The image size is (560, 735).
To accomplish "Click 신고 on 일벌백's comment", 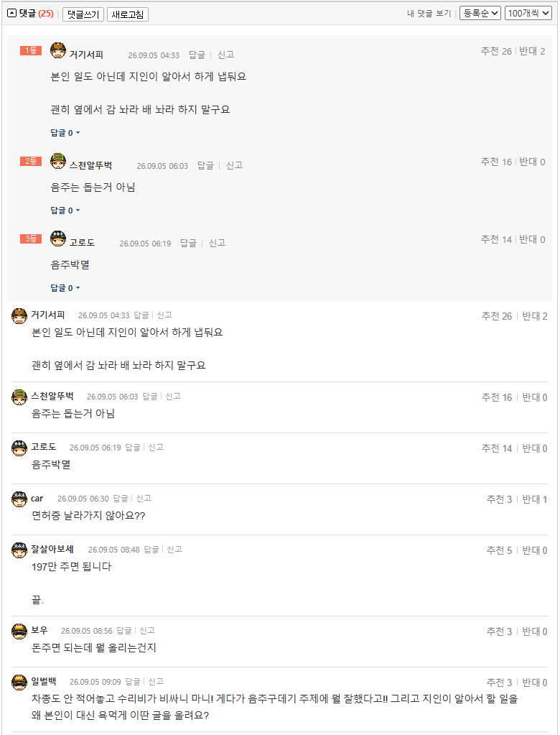I will point(156,682).
